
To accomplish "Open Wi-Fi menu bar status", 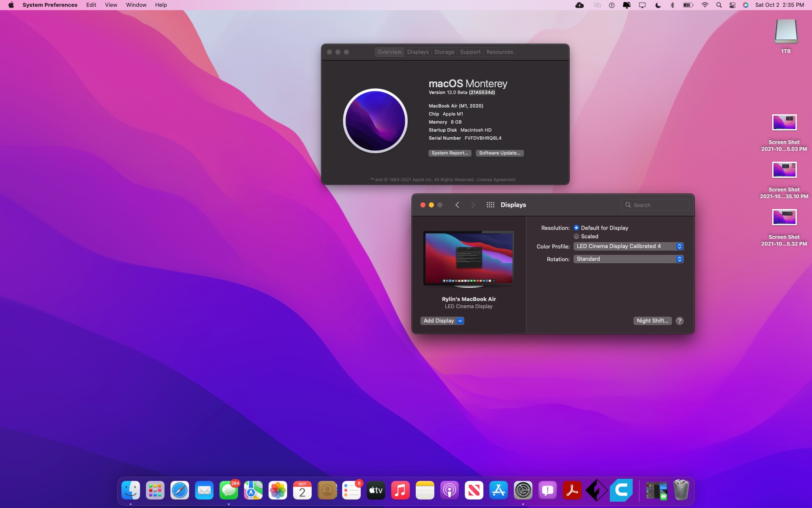I will pyautogui.click(x=705, y=5).
